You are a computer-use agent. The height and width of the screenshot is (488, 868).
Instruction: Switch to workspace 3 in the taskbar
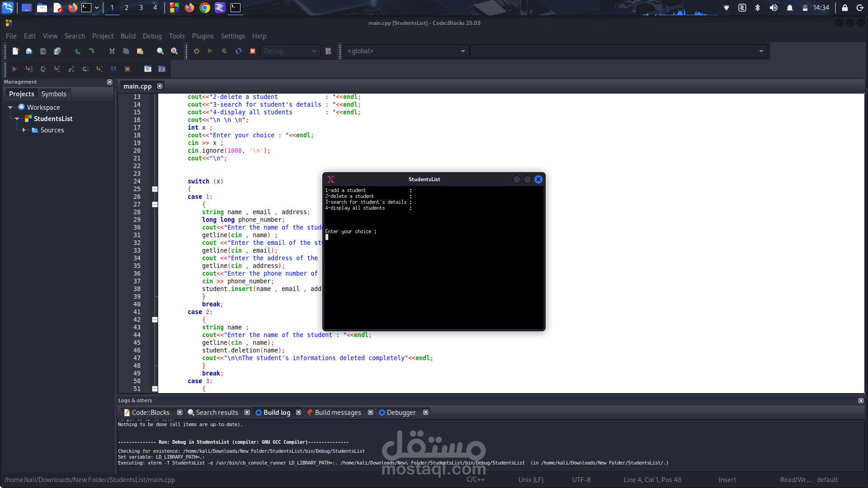(x=141, y=8)
